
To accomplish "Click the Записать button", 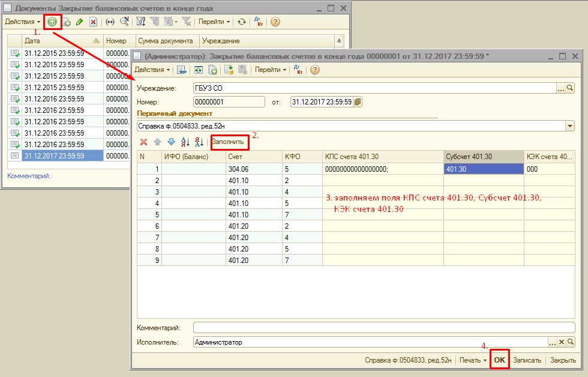I will pos(527,361).
